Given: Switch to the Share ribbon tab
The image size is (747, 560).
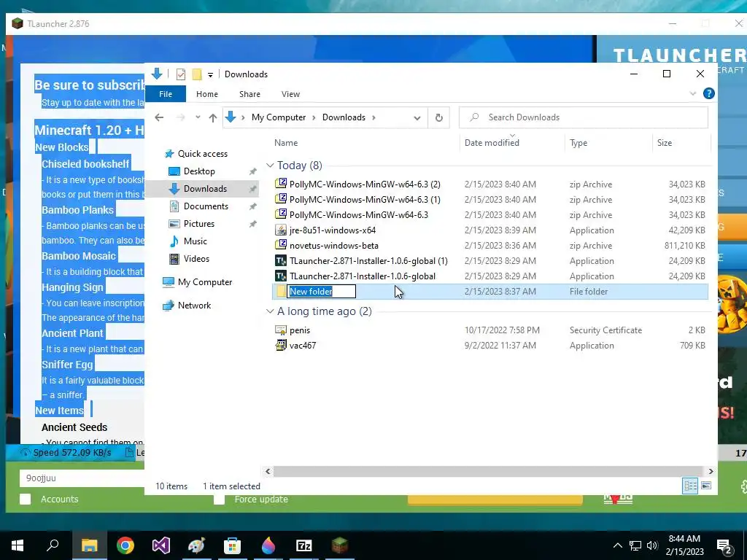Looking at the screenshot, I should pos(249,94).
